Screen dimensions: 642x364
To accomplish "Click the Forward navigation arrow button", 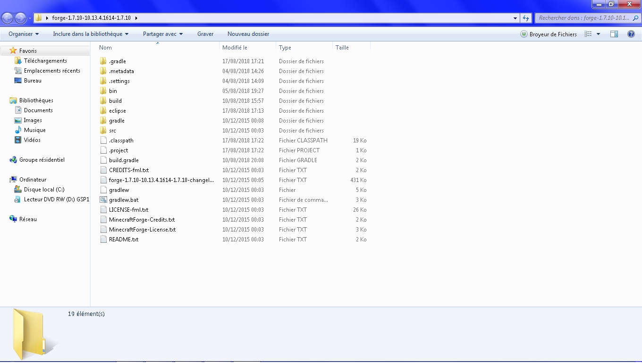I will [x=20, y=18].
